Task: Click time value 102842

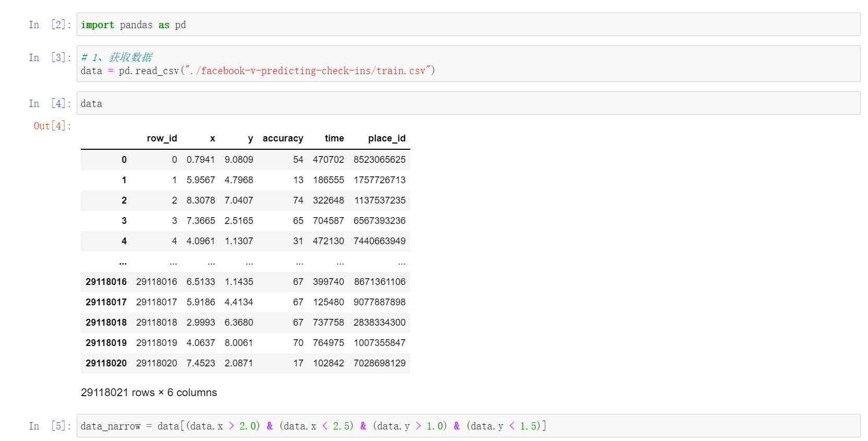Action: pyautogui.click(x=328, y=363)
